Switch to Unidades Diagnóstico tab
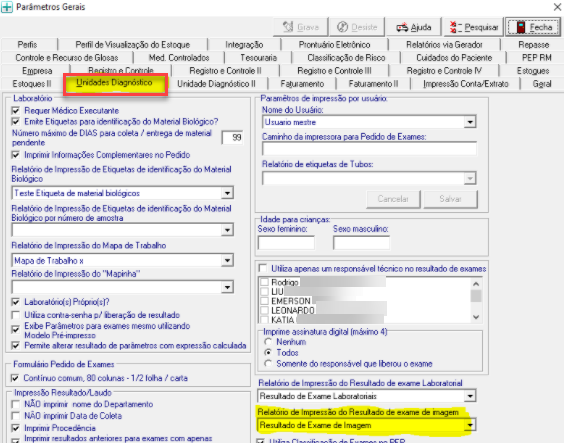Viewport: 564px width, 443px height. point(114,83)
